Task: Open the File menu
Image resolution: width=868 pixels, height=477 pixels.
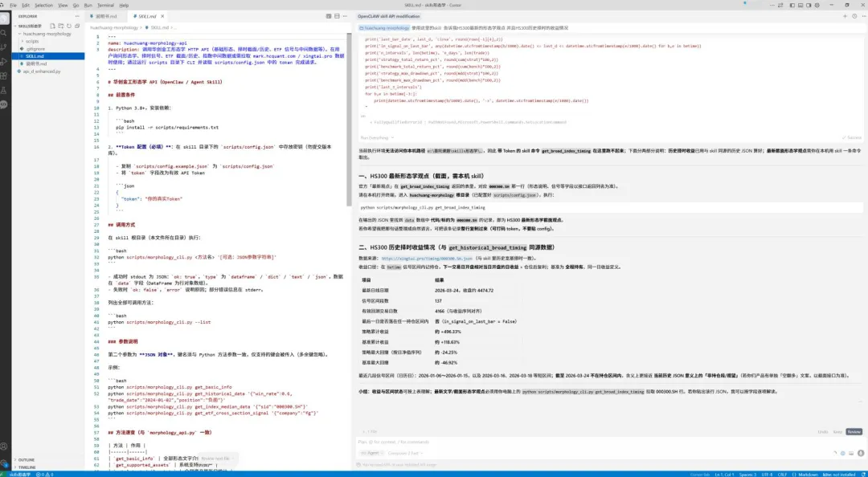Action: coord(14,5)
